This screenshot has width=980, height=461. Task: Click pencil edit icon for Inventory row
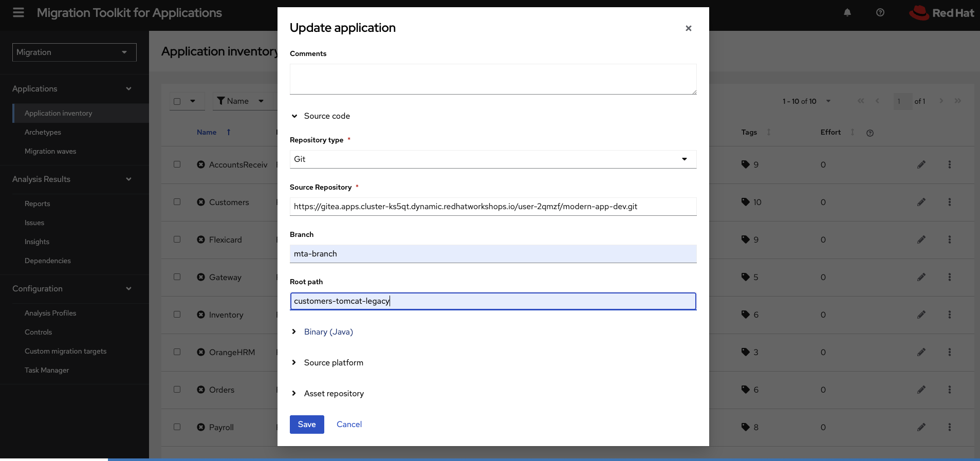[x=921, y=315]
